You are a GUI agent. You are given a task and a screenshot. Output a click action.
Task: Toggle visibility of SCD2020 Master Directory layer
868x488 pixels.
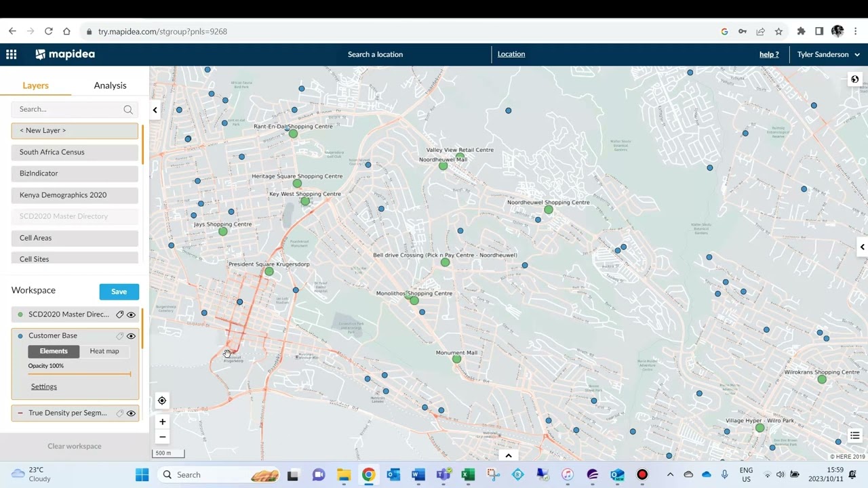[131, 314]
